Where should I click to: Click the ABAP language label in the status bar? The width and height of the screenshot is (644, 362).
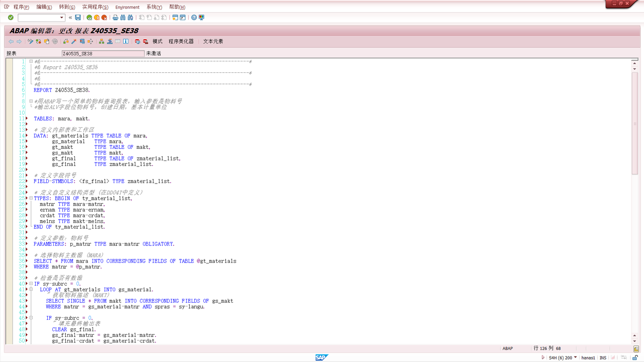pyautogui.click(x=508, y=348)
